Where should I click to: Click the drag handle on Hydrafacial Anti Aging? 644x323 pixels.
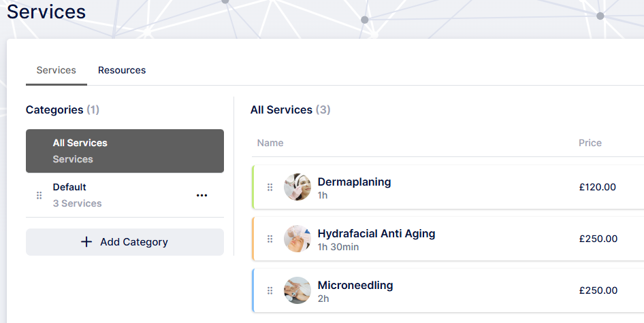[x=270, y=239]
